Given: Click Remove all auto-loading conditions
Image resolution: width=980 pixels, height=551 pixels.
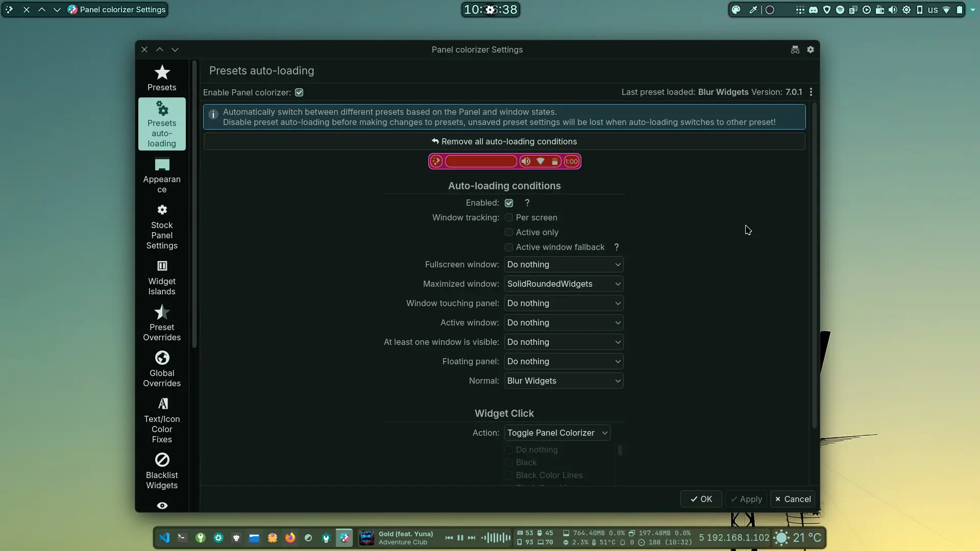Looking at the screenshot, I should coord(504,141).
